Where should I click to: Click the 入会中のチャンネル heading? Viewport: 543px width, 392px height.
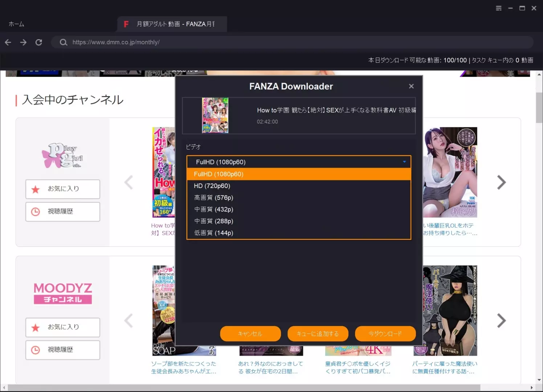coord(73,99)
